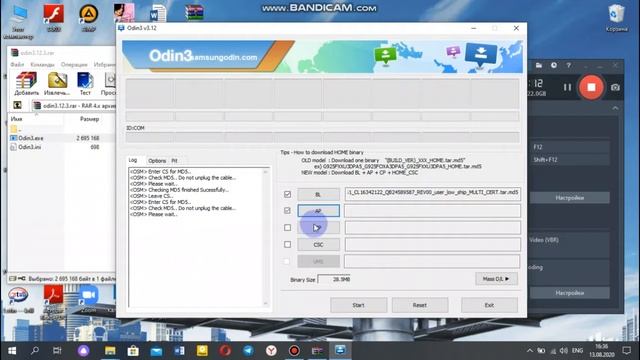Click the Odin log scrollbar
The width and height of the screenshot is (640, 360).
click(266, 238)
